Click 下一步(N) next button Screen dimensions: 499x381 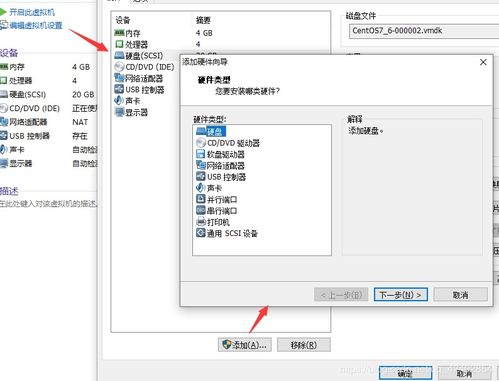point(401,295)
